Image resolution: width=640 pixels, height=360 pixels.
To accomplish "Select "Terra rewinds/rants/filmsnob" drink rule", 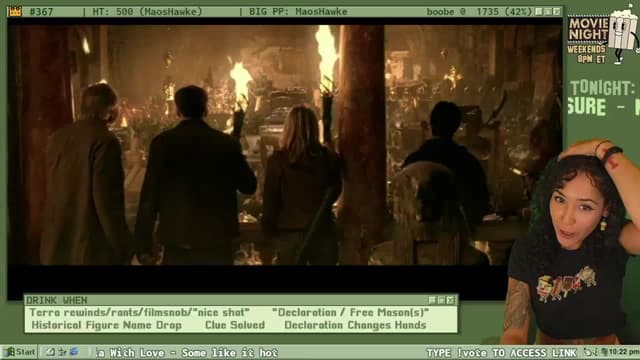I will 139,313.
